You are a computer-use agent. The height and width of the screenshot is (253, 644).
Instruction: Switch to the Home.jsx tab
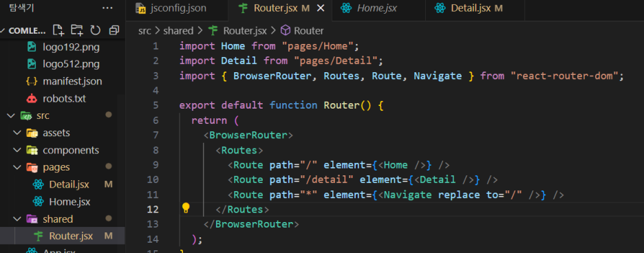point(376,8)
